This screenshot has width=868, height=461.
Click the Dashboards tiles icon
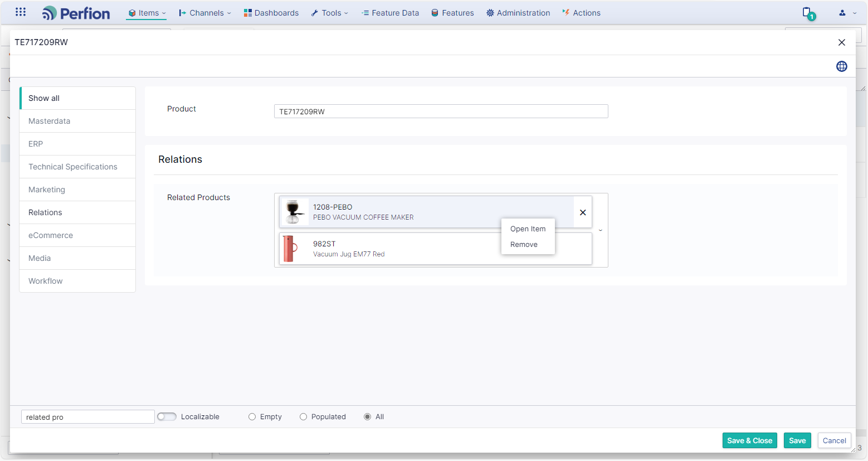click(x=248, y=13)
